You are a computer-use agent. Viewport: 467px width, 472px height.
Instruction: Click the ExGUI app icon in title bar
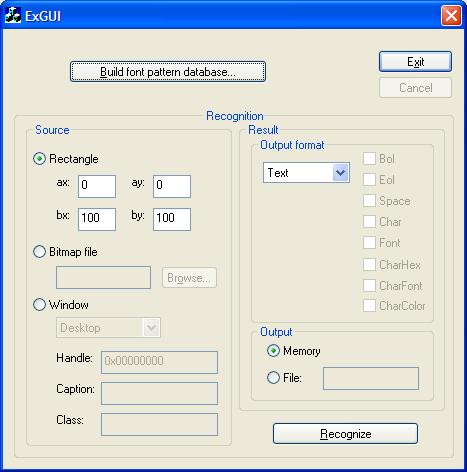click(13, 16)
